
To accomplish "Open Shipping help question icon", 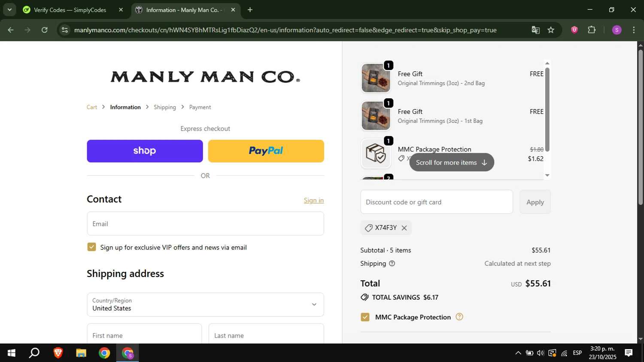I will coord(392,264).
